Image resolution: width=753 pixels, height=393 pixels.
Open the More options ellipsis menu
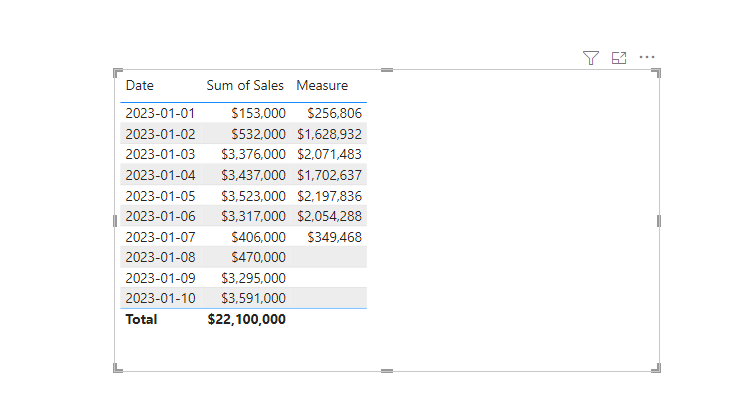[647, 57]
